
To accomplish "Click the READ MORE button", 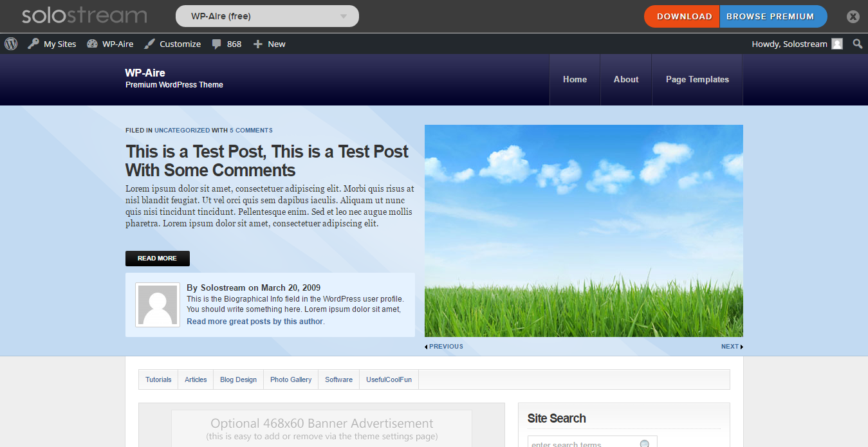I will tap(158, 259).
